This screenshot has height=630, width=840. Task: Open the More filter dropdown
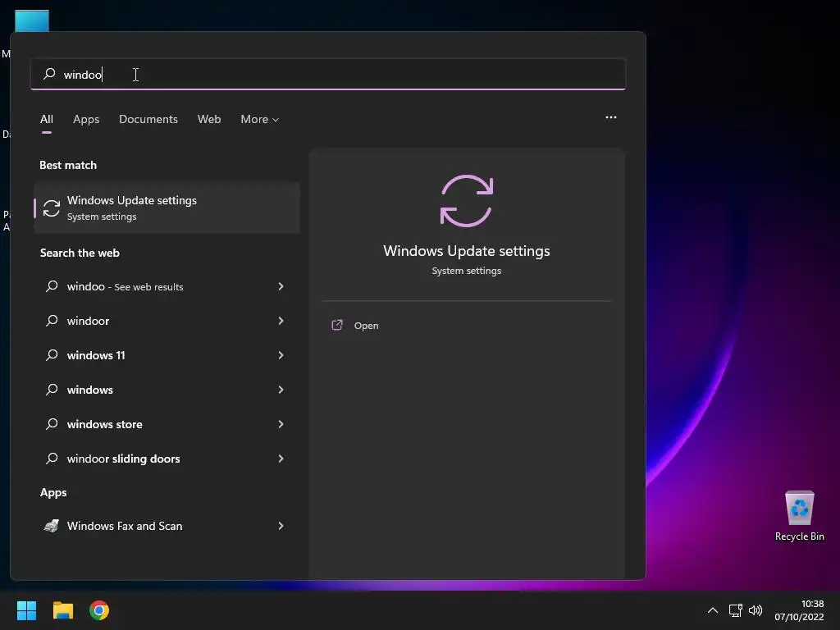[260, 119]
